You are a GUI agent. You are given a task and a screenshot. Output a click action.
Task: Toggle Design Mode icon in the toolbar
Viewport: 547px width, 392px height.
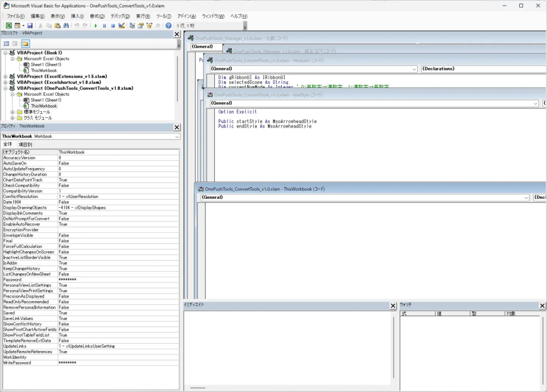[x=122, y=26]
